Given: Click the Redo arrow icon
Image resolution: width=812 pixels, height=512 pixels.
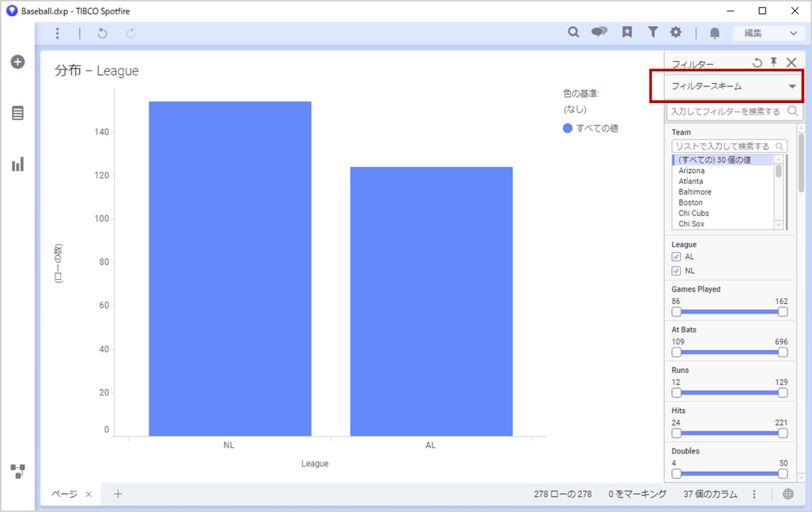Looking at the screenshot, I should pyautogui.click(x=131, y=33).
